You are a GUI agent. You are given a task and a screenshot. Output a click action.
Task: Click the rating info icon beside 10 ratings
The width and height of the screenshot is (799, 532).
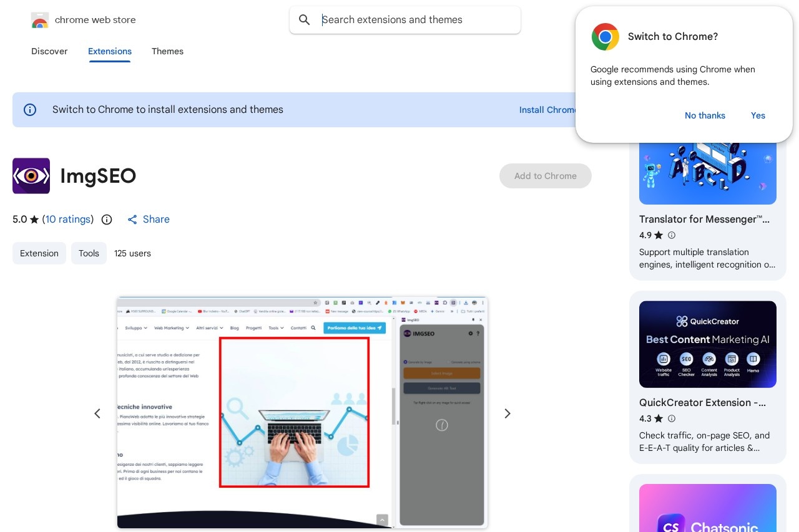107,220
